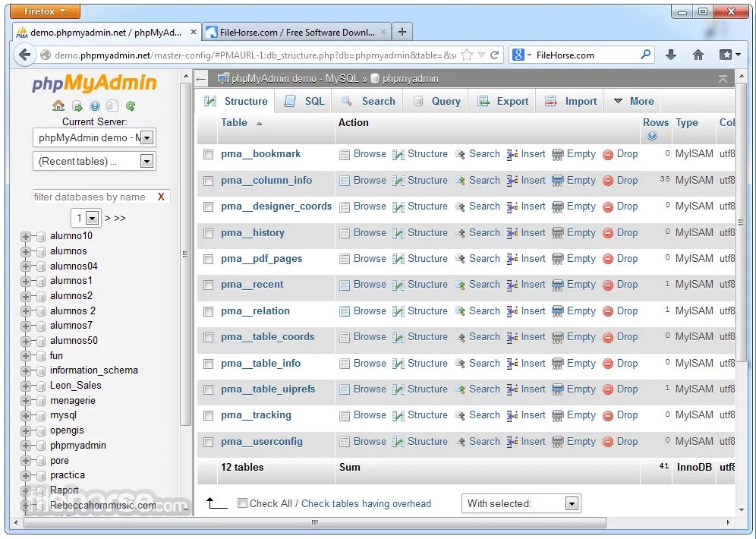Switch to the SQL tab
Screen dimensions: 756x539
(x=304, y=101)
